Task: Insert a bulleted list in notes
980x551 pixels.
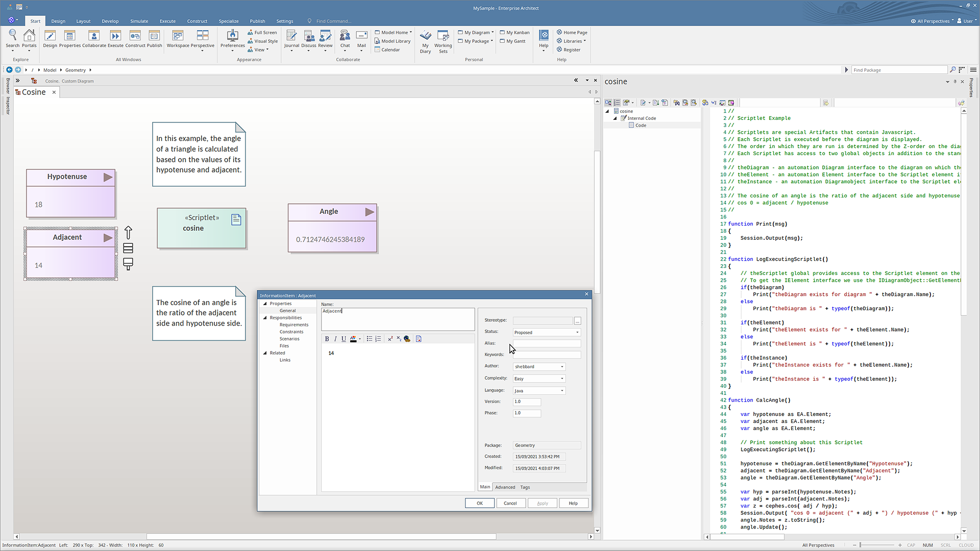Action: coord(369,339)
